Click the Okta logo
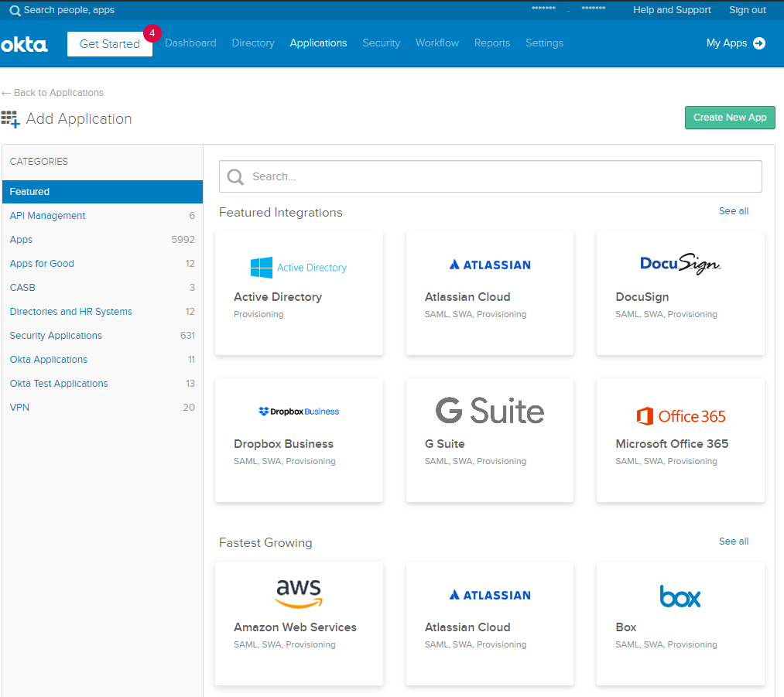 pos(24,44)
